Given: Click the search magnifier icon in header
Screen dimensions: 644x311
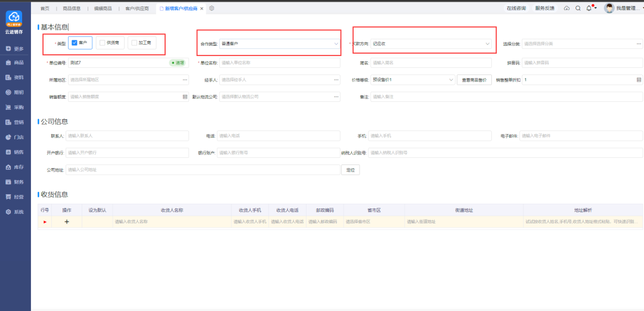Looking at the screenshot, I should coord(578,8).
